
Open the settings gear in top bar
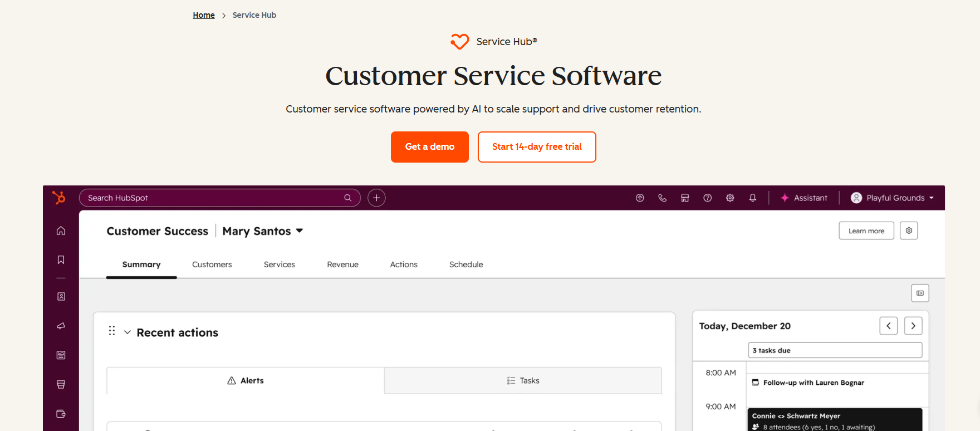tap(730, 198)
